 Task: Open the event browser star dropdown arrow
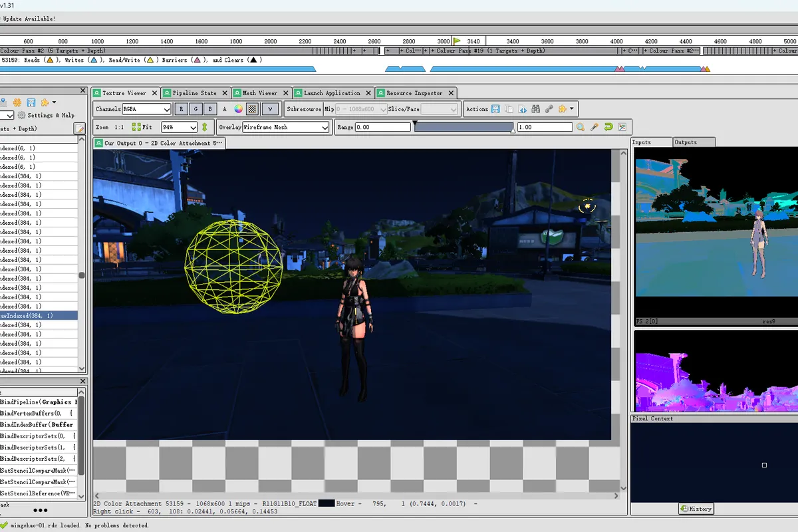(54, 102)
